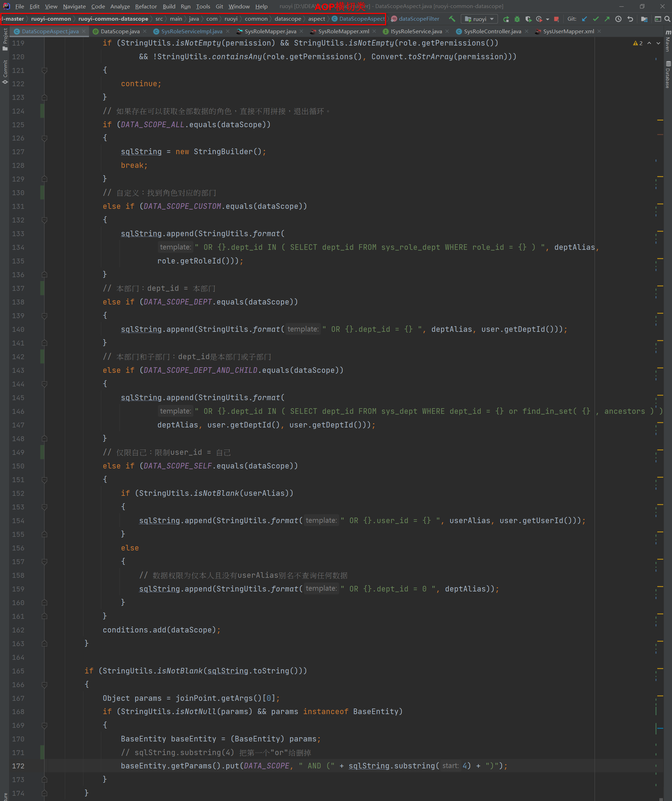Click the Git Rollback undo arrow
The width and height of the screenshot is (672, 801).
[630, 19]
